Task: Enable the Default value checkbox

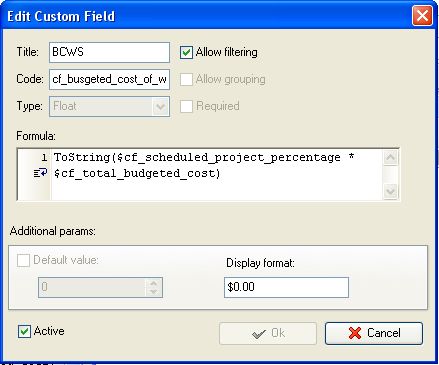Action: pos(23,260)
